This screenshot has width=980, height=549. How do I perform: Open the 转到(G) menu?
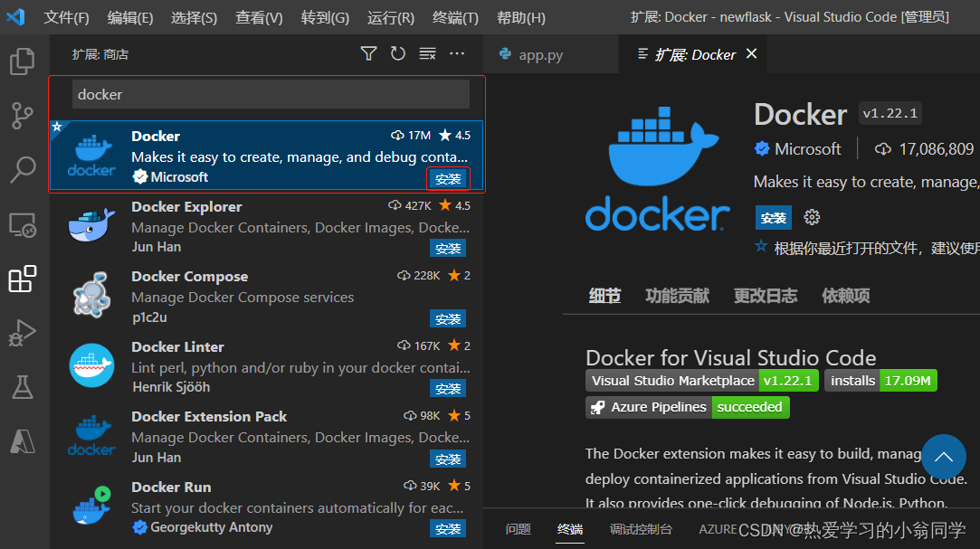[325, 17]
